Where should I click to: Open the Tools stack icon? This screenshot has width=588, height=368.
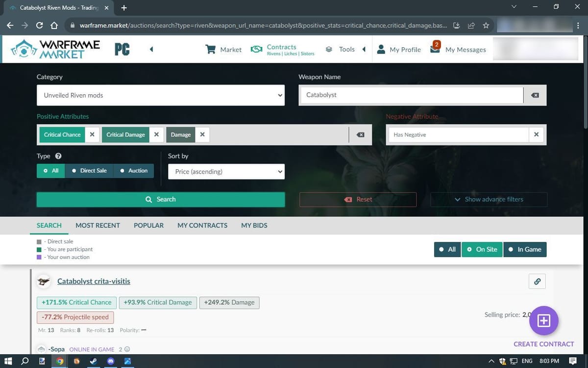[x=328, y=49]
